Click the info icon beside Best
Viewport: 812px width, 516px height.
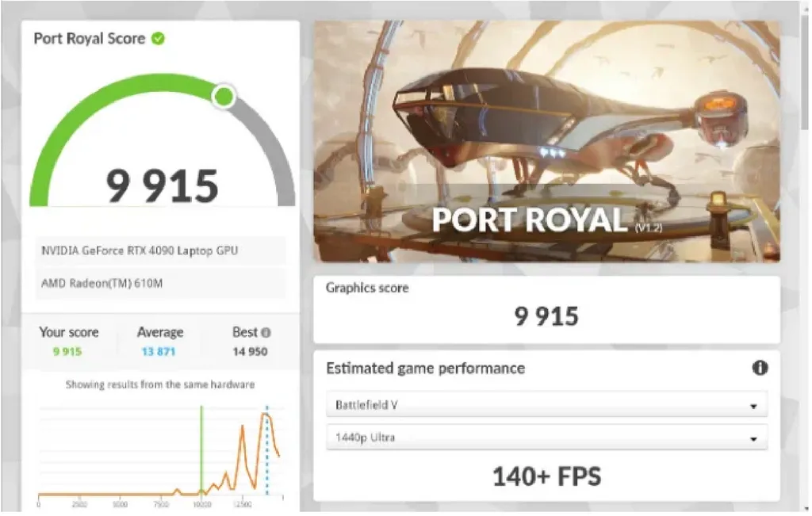pyautogui.click(x=266, y=332)
